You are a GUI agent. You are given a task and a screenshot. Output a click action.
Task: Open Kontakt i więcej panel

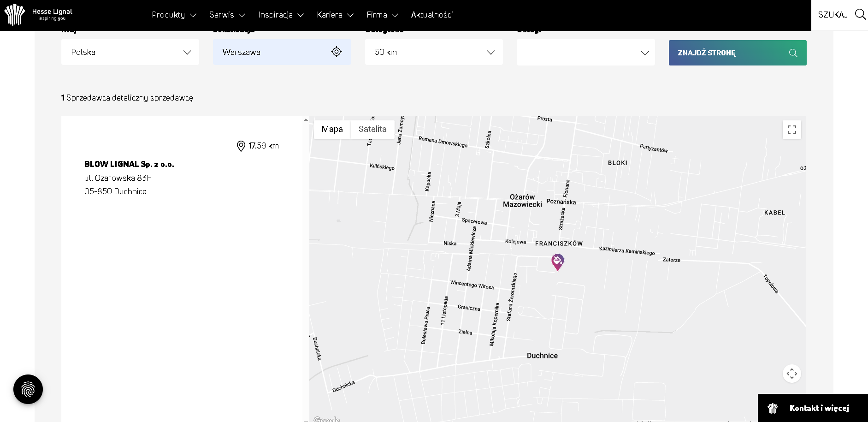[813, 408]
